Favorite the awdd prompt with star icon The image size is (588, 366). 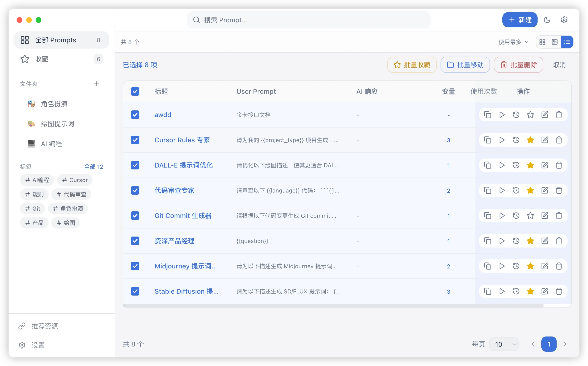530,115
